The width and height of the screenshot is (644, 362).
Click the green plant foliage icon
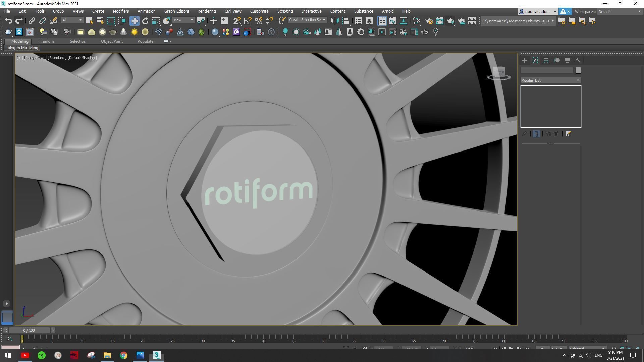pos(202,32)
